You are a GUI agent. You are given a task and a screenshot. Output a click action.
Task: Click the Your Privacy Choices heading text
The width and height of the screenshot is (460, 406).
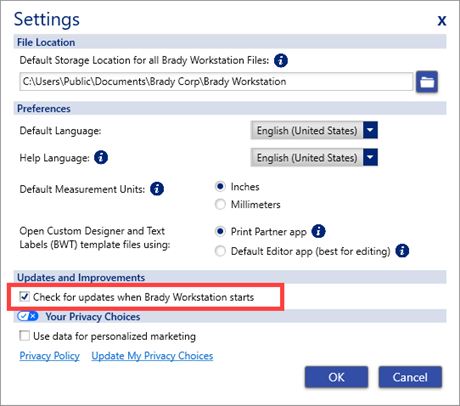click(x=93, y=316)
